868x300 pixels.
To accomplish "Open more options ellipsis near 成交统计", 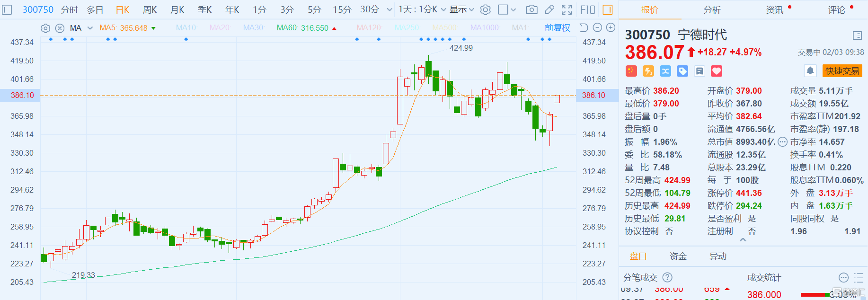I will 843,278.
